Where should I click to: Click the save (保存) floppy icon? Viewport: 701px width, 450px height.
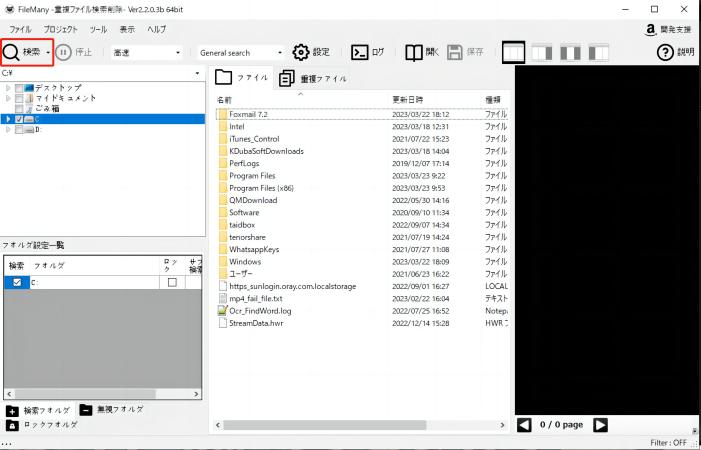pyautogui.click(x=455, y=52)
